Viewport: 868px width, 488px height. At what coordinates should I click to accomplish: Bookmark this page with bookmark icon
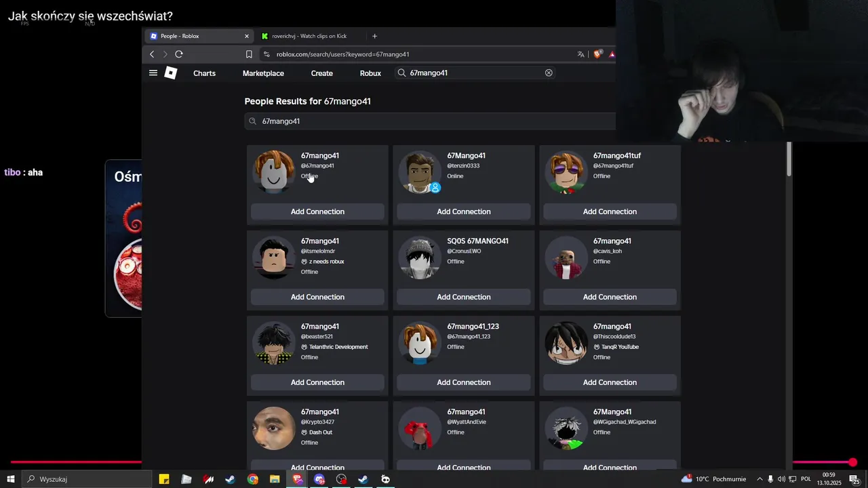[249, 54]
